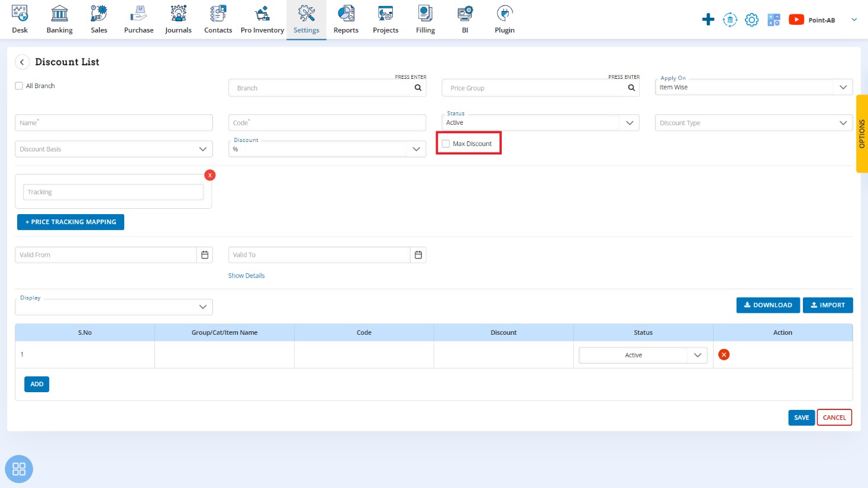The image size is (868, 488).
Task: Remove the Tracking box with red X
Action: (x=209, y=175)
